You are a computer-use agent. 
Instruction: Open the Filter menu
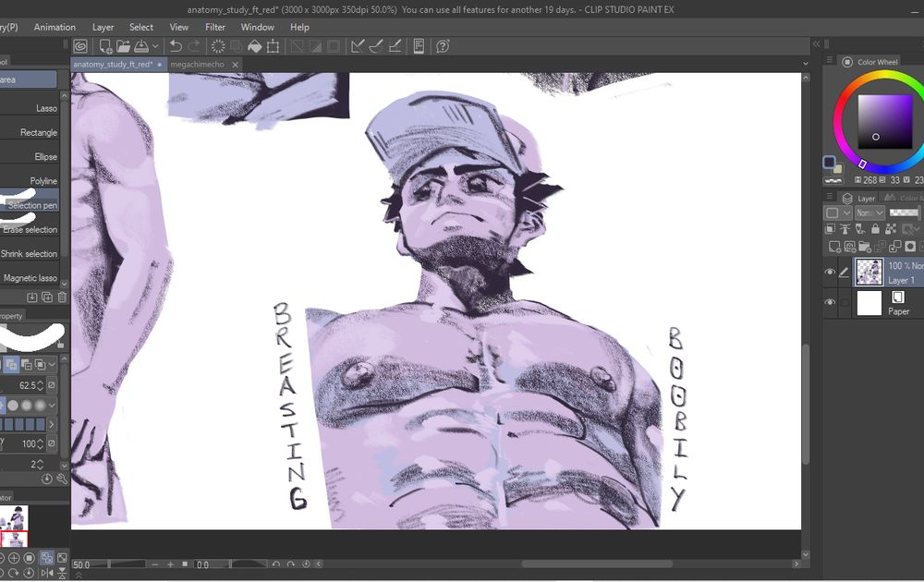point(215,27)
